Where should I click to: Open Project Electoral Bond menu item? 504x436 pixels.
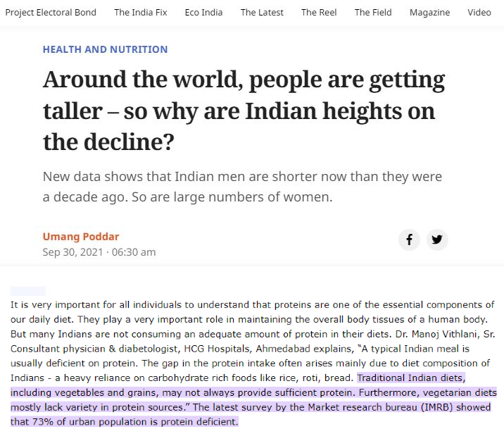(51, 13)
